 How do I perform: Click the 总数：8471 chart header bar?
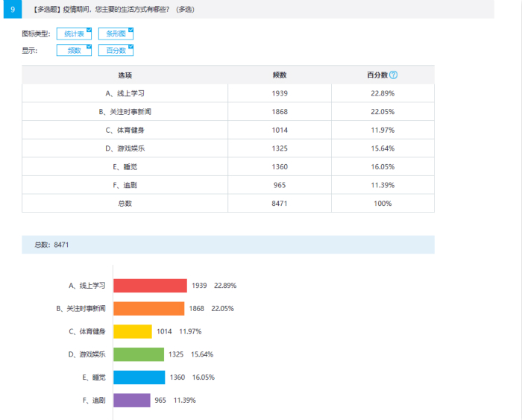point(228,245)
